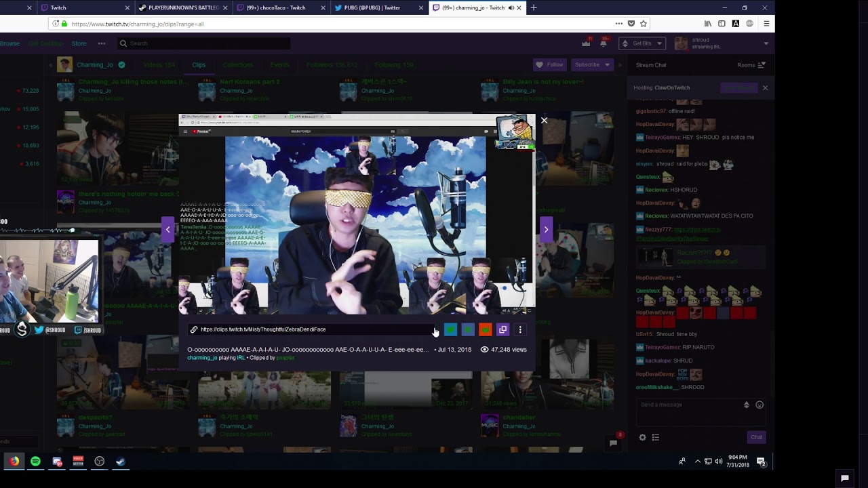Open a new browser tab
This screenshot has height=488, width=868.
(x=534, y=7)
